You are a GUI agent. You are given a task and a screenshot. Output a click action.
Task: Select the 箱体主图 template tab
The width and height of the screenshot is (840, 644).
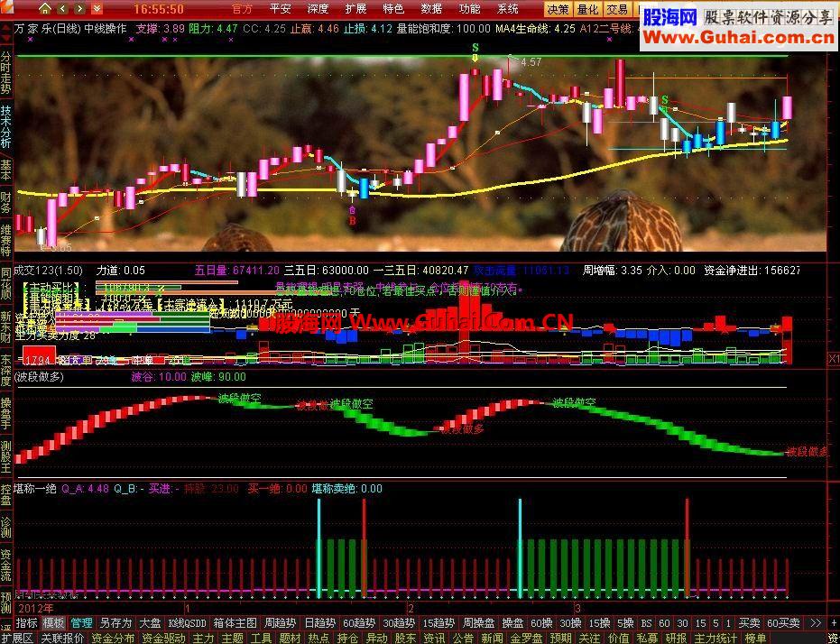[x=235, y=623]
